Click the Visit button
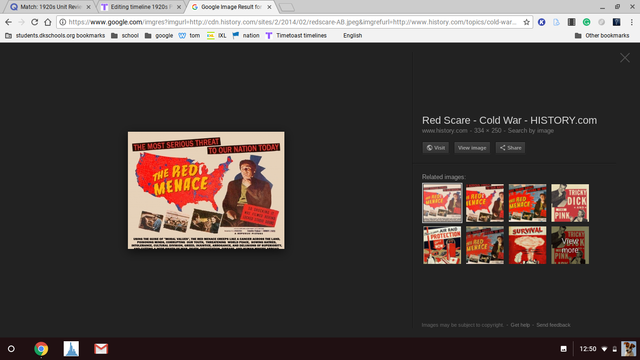640x360 pixels. (x=436, y=148)
